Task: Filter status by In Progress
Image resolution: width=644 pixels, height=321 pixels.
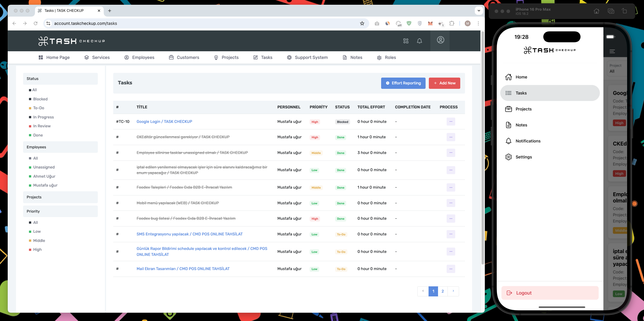Action: pos(43,117)
